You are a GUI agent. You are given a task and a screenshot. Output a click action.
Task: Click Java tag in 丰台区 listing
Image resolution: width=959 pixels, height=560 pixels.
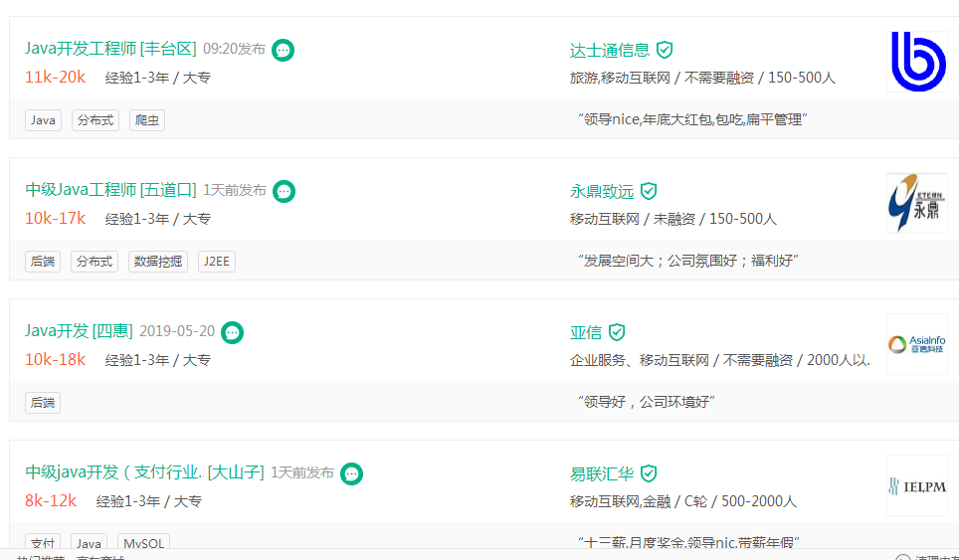(x=43, y=119)
